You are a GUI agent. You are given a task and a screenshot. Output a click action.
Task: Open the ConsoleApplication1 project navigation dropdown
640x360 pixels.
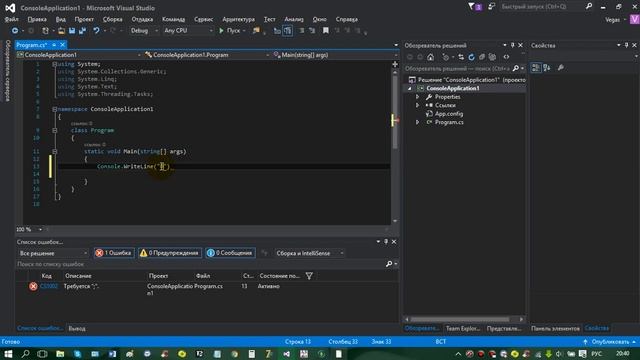click(x=79, y=55)
